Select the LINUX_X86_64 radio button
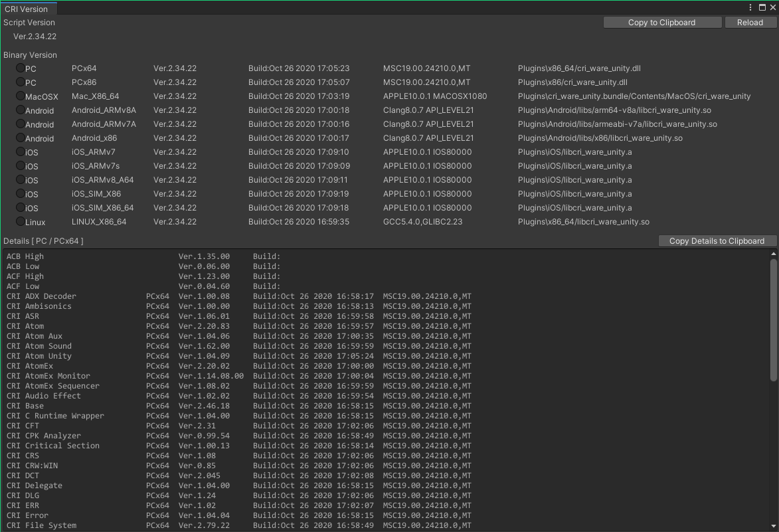Screen dimensions: 779x532 coord(21,222)
